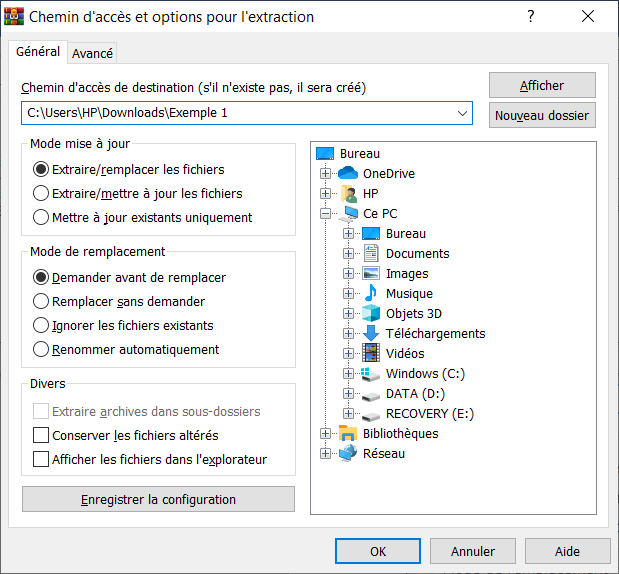The height and width of the screenshot is (574, 619).
Task: Select Extraire/mettre à jour les fichiers
Action: click(138, 194)
